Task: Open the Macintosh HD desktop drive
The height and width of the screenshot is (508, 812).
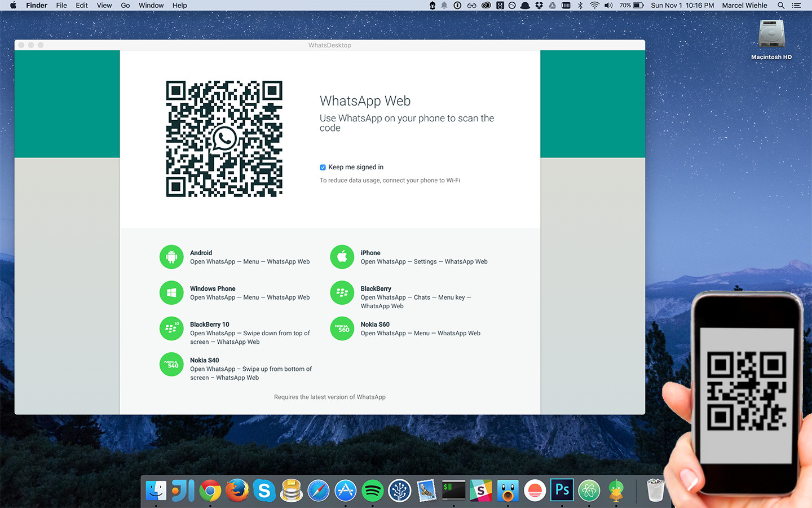Action: [x=771, y=38]
